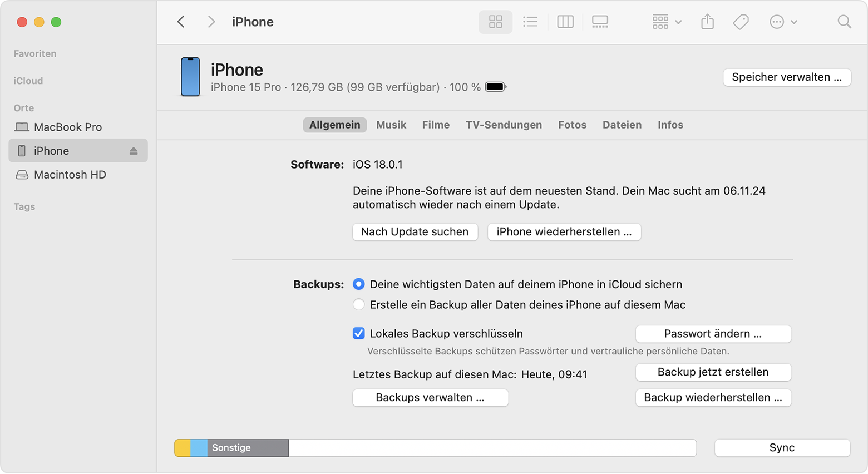The height and width of the screenshot is (474, 868).
Task: Click the search magnifier icon
Action: (844, 22)
